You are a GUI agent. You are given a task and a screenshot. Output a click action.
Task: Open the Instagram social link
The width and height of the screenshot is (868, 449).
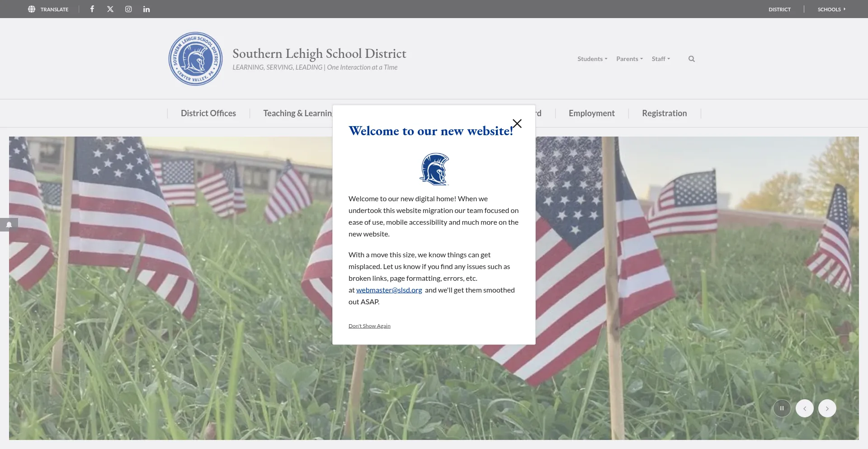pos(128,9)
